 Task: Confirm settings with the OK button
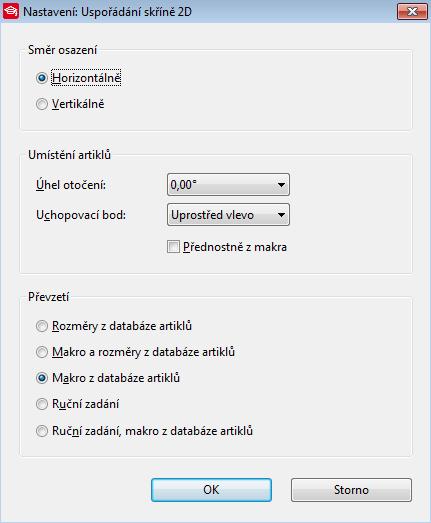click(211, 490)
